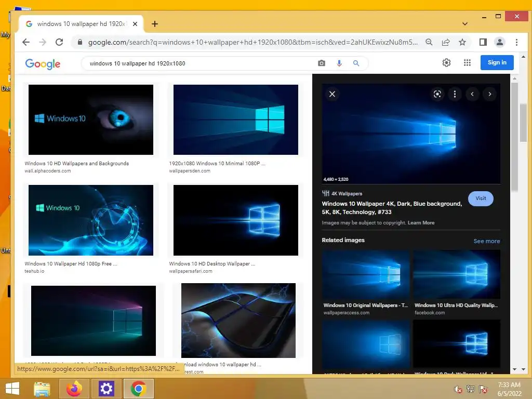Open Learn More copyright link
Image resolution: width=532 pixels, height=399 pixels.
(421, 222)
